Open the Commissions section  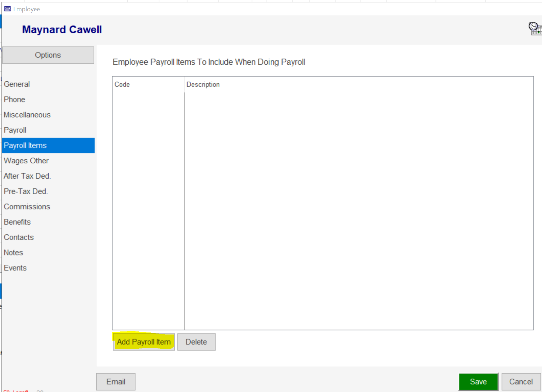[x=27, y=207]
